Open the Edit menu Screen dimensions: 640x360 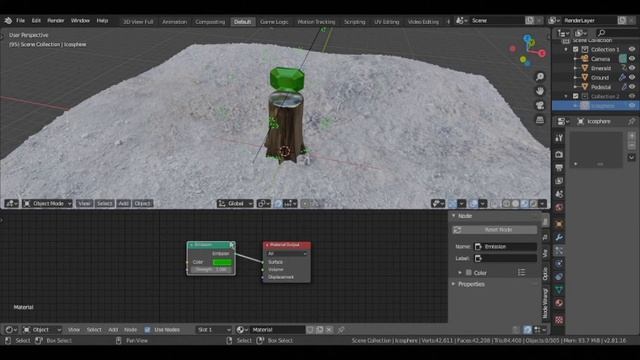(36, 20)
